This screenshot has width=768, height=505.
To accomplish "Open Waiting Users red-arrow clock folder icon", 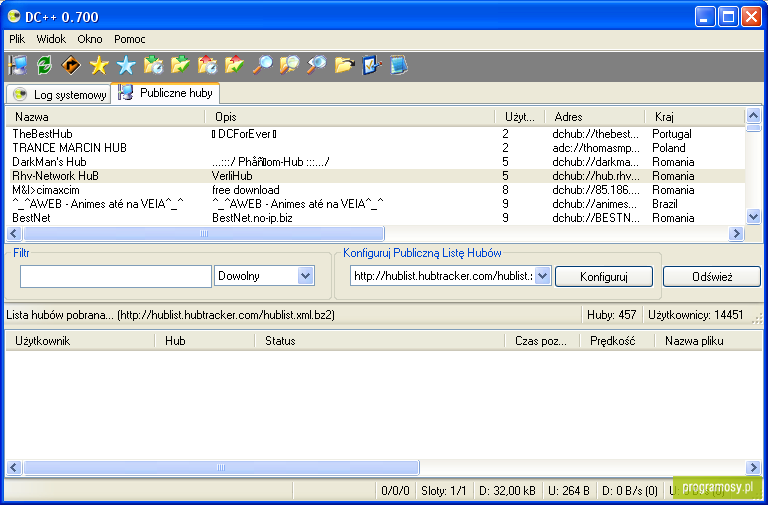I will tap(208, 65).
